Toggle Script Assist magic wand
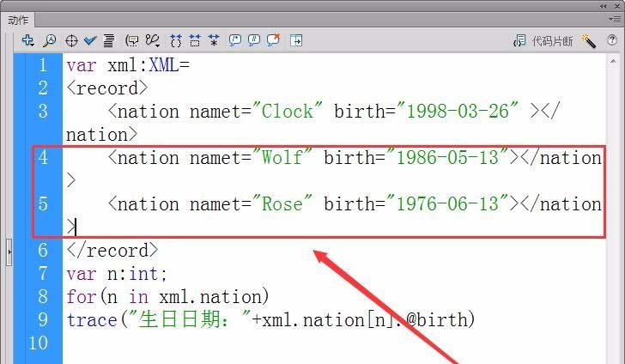This screenshot has height=364, width=625. pyautogui.click(x=588, y=40)
